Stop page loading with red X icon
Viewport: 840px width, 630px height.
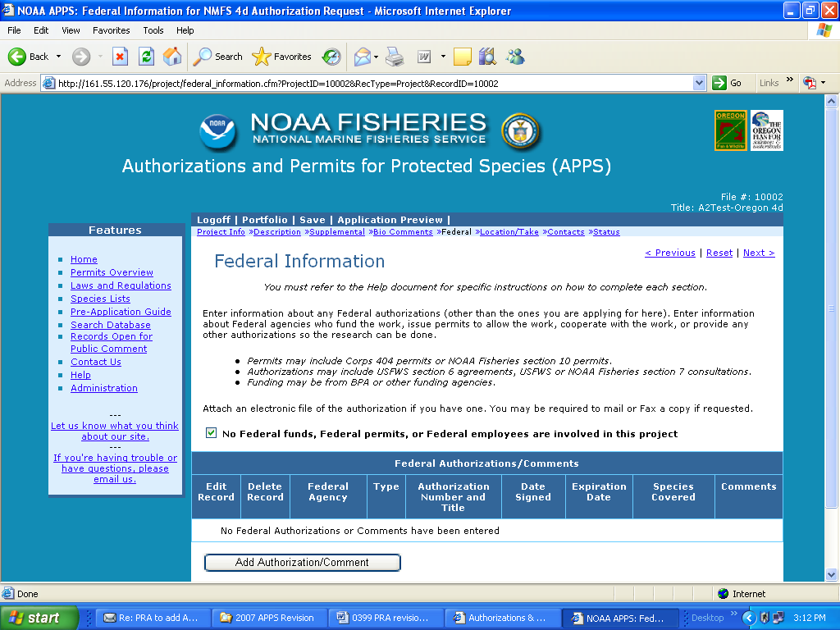(120, 57)
